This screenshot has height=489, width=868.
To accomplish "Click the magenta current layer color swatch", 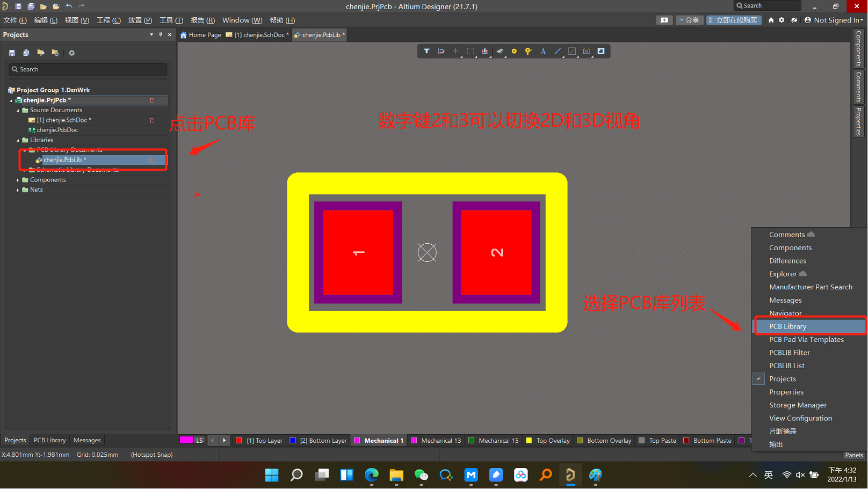I will (x=186, y=440).
